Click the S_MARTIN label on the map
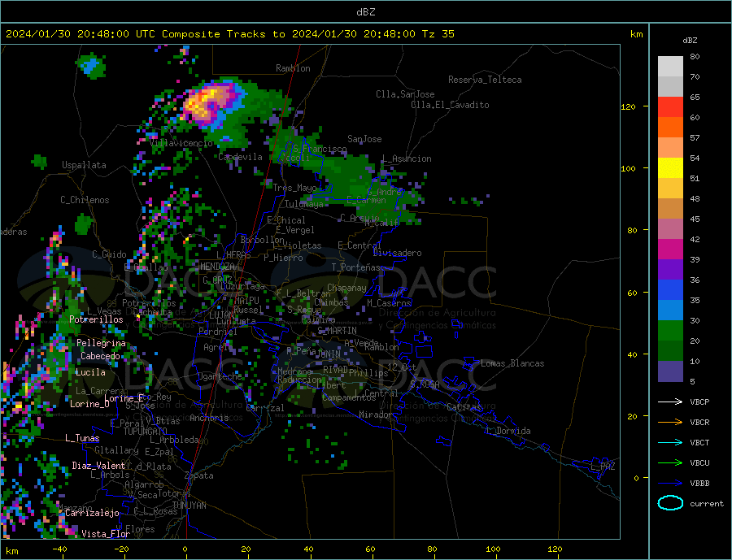The height and width of the screenshot is (560, 732). point(337,331)
